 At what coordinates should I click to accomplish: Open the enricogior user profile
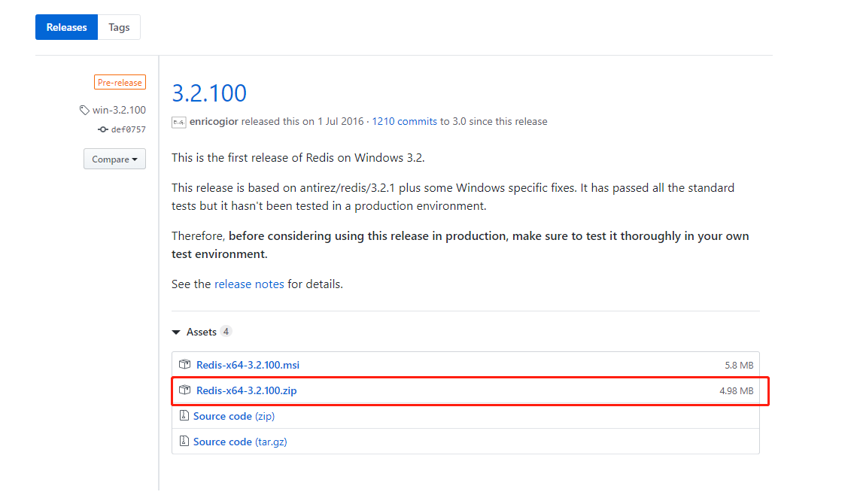click(x=214, y=121)
